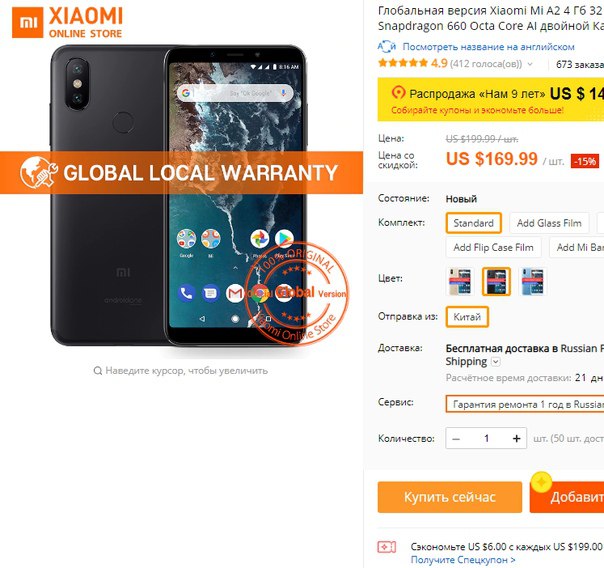The image size is (604, 568).
Task: Expand the rating votes dropdown arrow
Action: click(x=530, y=64)
